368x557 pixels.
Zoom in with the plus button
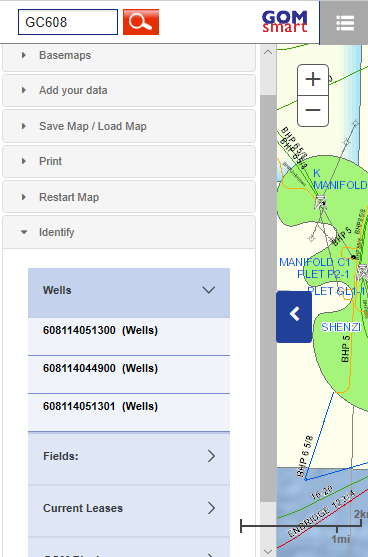[x=313, y=80]
